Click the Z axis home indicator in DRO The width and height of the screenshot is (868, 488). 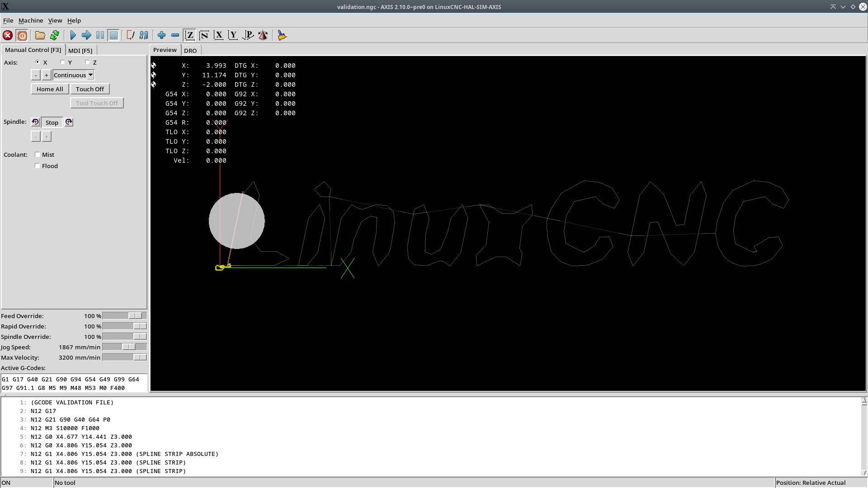pyautogui.click(x=154, y=84)
